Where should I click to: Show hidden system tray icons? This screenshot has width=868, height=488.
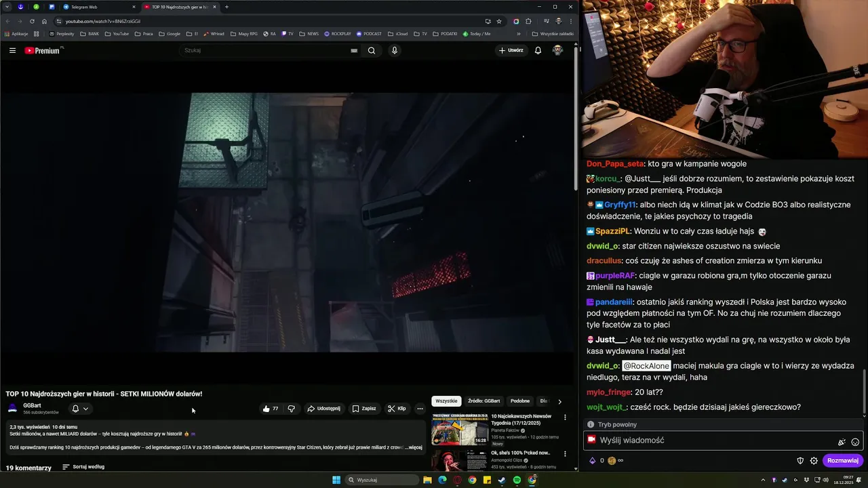(x=764, y=480)
